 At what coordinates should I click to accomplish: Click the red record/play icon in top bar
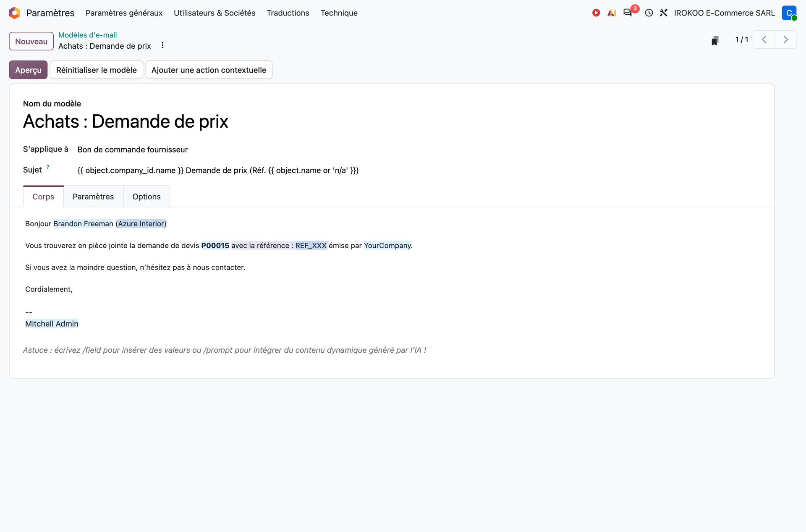596,13
